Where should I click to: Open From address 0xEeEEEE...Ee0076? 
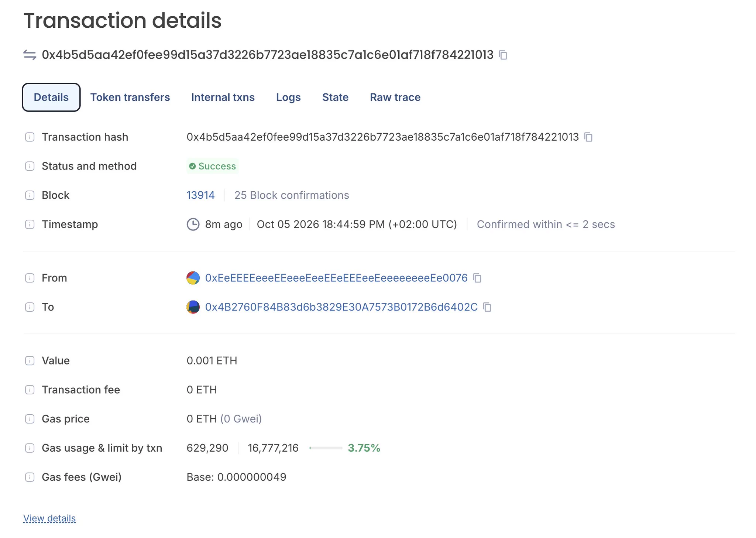coord(336,278)
